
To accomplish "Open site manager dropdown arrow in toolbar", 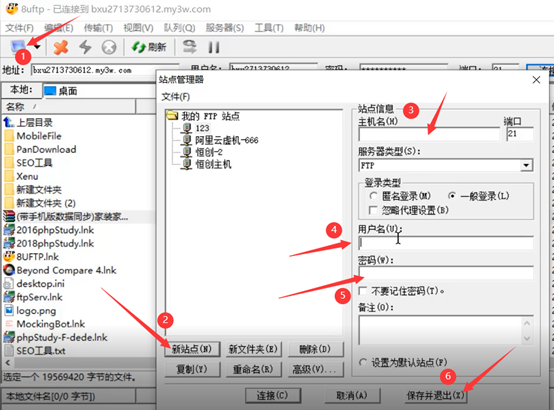I will [x=37, y=47].
